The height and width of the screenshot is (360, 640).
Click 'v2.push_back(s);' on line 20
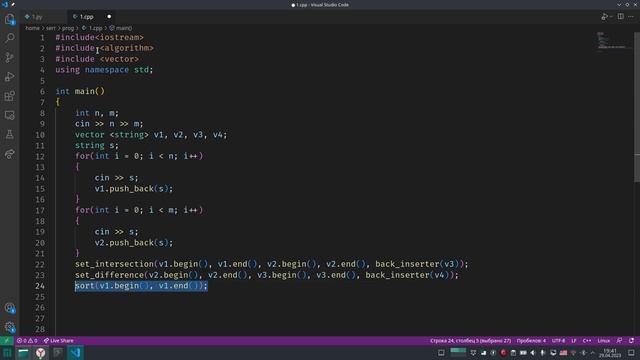(x=134, y=242)
